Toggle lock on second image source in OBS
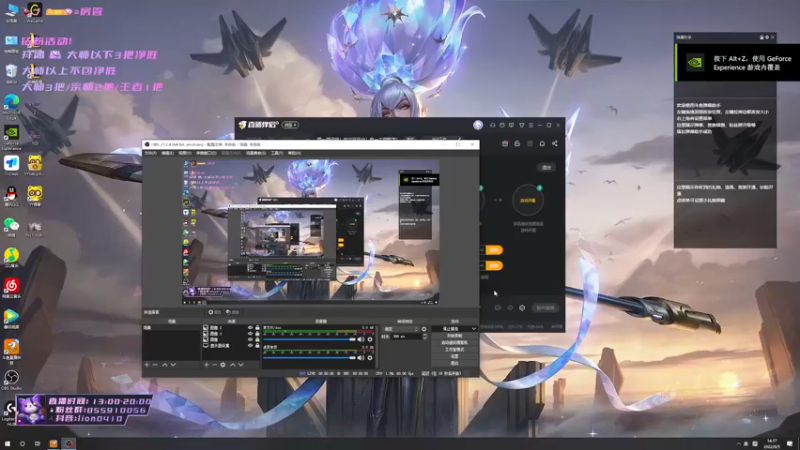The image size is (800, 450). 257,334
